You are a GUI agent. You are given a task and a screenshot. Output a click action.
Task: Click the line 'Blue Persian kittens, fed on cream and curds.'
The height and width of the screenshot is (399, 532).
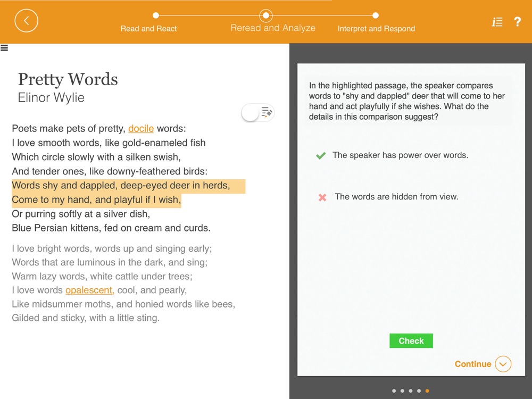point(111,228)
